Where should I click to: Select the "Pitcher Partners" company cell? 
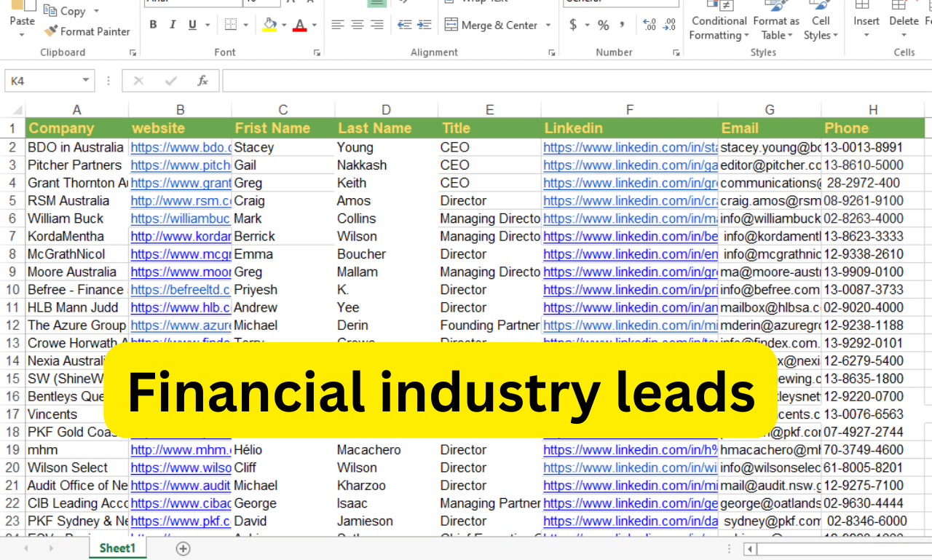click(77, 165)
